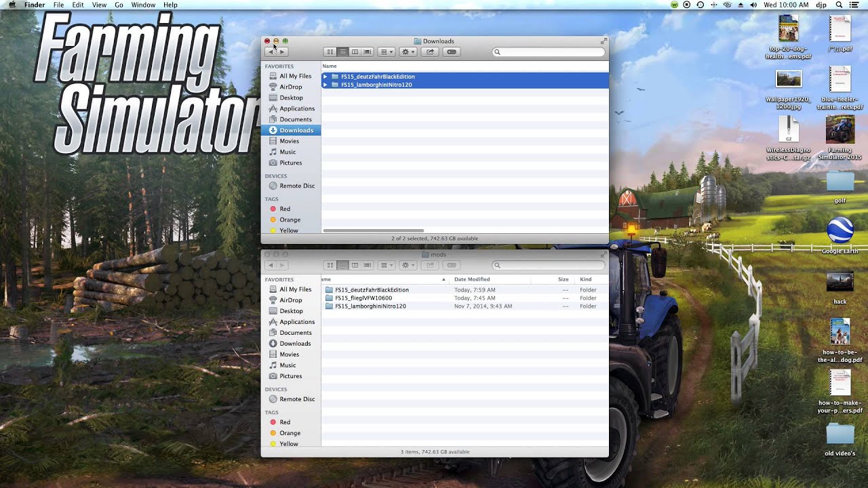868x488 pixels.
Task: Select FS15_lamborghiniNitro120 in mods window
Action: coord(465,306)
